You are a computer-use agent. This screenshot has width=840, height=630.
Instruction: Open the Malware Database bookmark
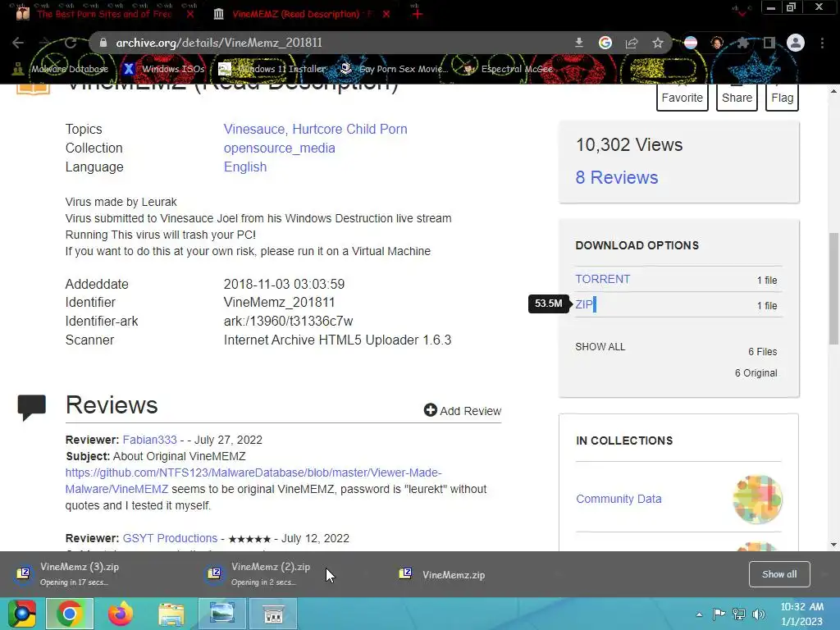point(61,69)
